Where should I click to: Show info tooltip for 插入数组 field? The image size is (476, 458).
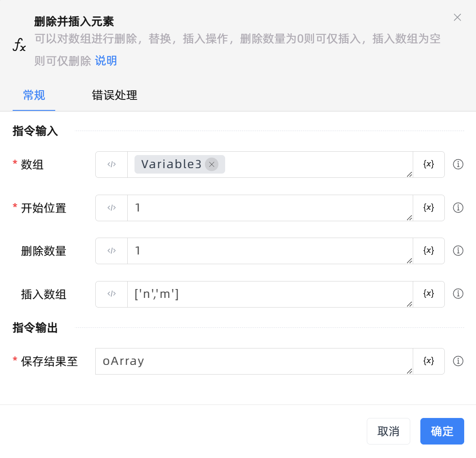point(458,294)
